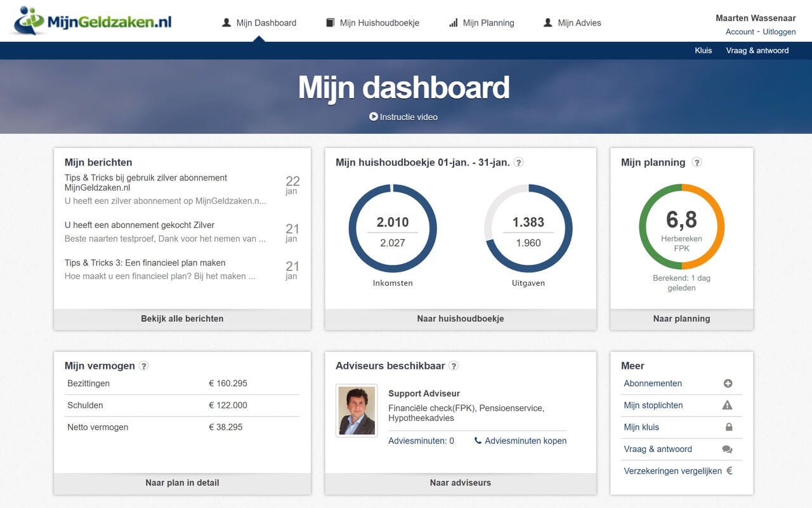Open the help icon beside Mijn huishoudboekje
812x508 pixels.
(518, 162)
